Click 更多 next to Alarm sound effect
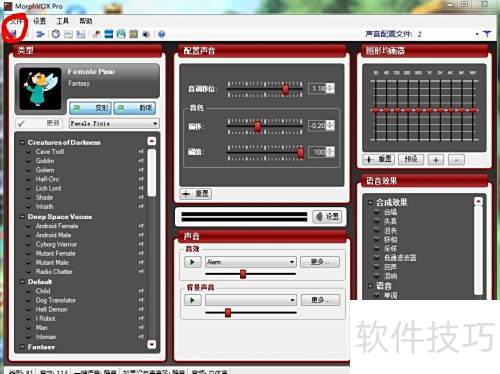Screen dimensions: 500x374 click(320, 262)
